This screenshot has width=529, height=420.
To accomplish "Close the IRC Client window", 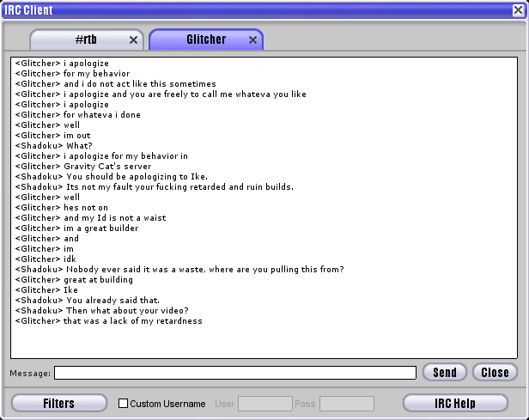I will pyautogui.click(x=517, y=10).
